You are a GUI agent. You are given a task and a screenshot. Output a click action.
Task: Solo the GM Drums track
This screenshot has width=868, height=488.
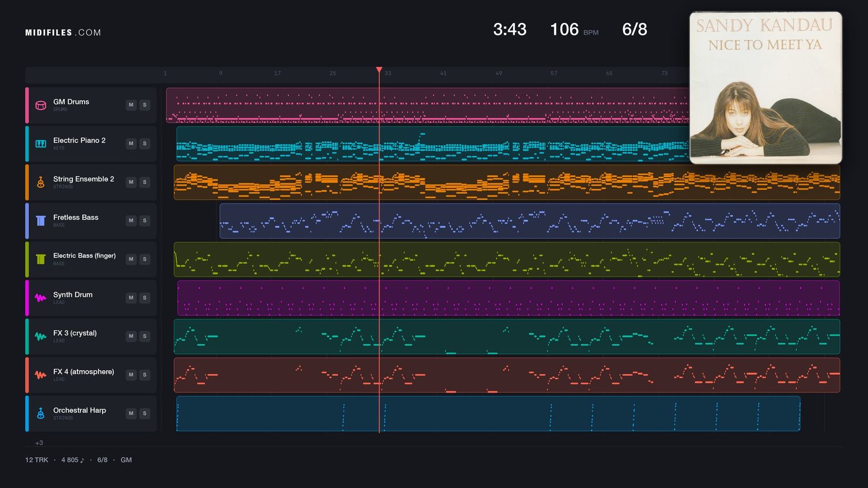click(145, 105)
